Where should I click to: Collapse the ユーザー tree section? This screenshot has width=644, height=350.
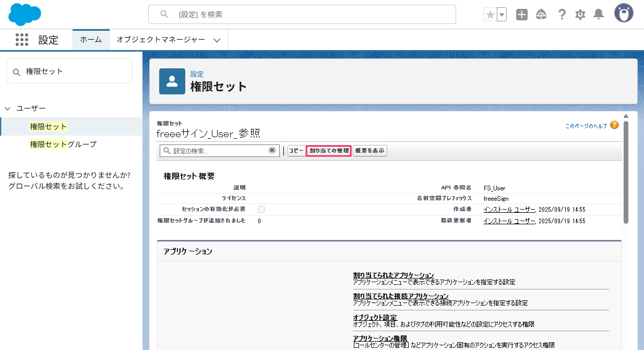[8, 108]
